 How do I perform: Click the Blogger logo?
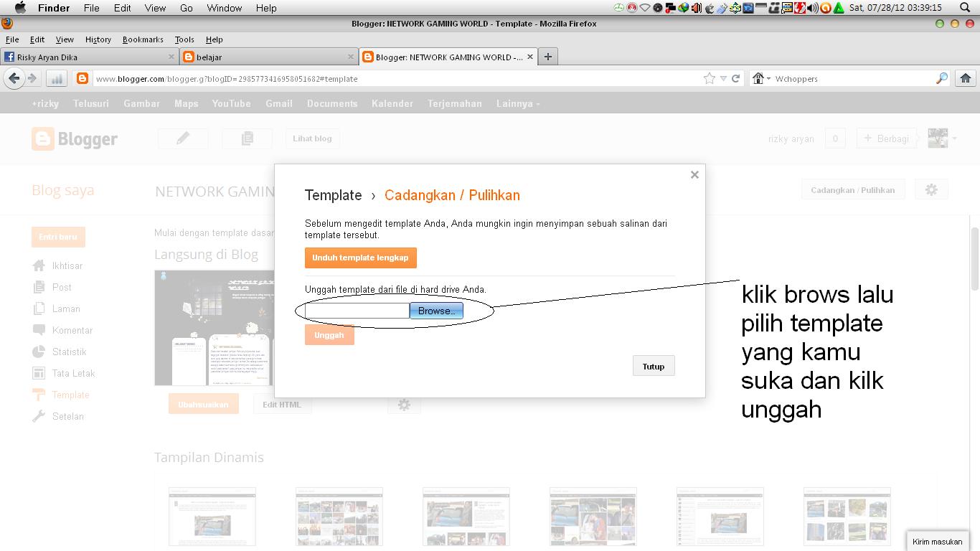75,138
